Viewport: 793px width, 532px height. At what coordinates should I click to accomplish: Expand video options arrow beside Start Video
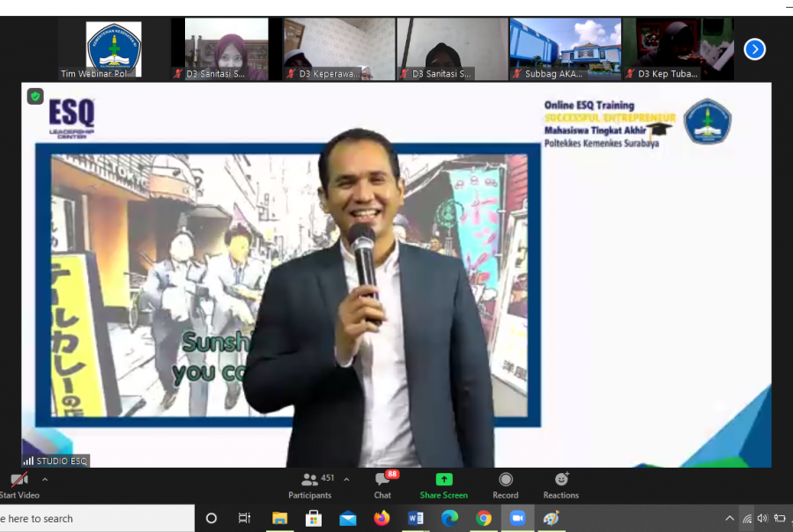45,480
